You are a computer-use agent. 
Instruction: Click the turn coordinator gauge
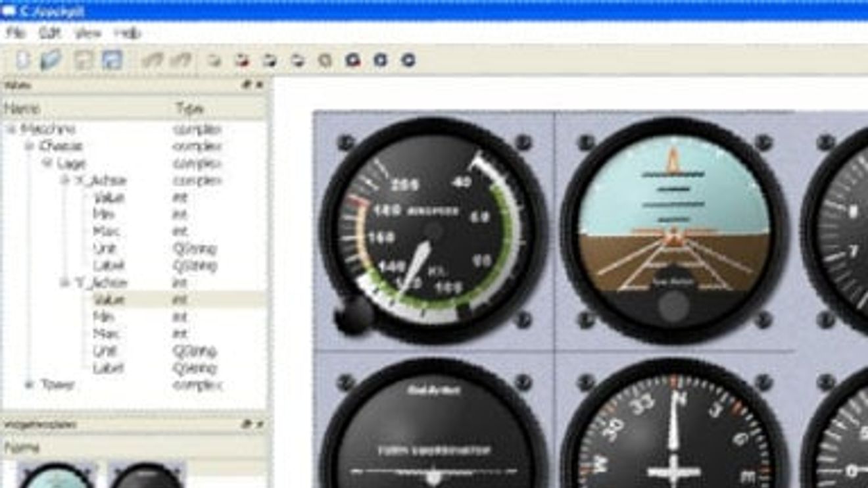[434, 424]
